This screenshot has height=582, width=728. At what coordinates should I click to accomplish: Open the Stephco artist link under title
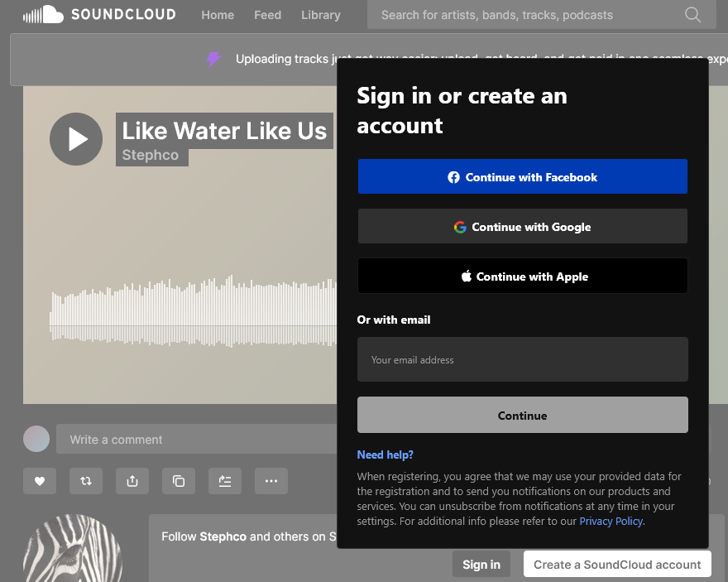[x=151, y=155]
